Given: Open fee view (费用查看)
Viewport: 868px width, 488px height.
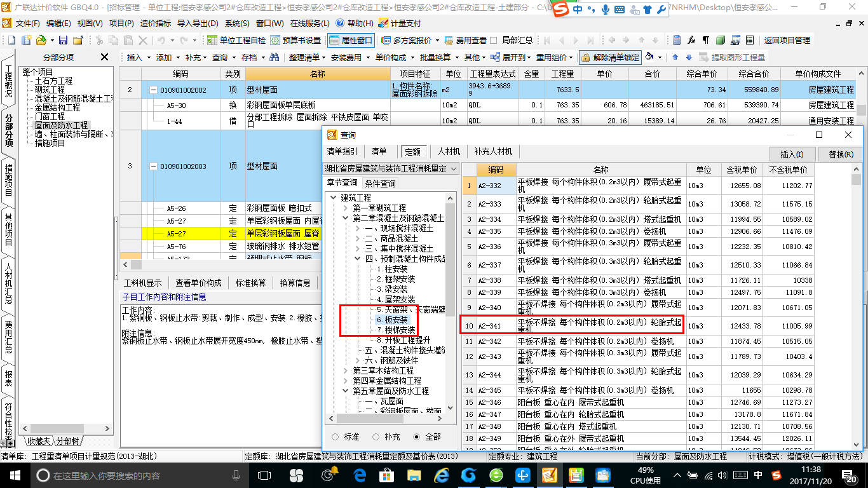Looking at the screenshot, I should tap(466, 40).
